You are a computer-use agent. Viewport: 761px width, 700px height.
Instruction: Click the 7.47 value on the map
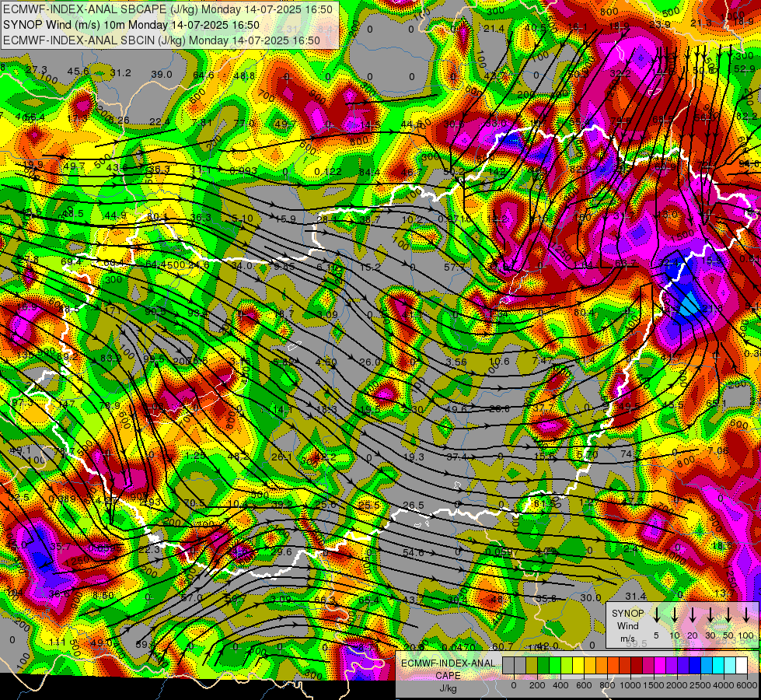click(542, 360)
